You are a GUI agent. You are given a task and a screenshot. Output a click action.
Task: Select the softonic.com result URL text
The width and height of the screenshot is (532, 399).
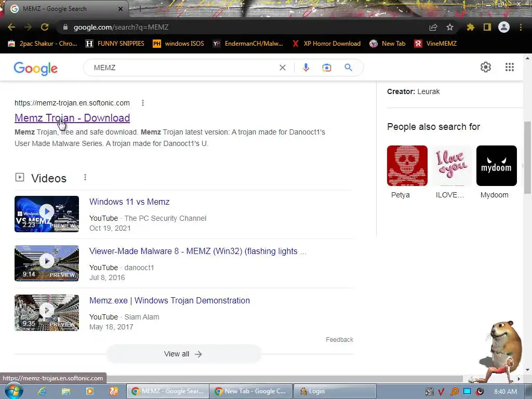click(72, 103)
